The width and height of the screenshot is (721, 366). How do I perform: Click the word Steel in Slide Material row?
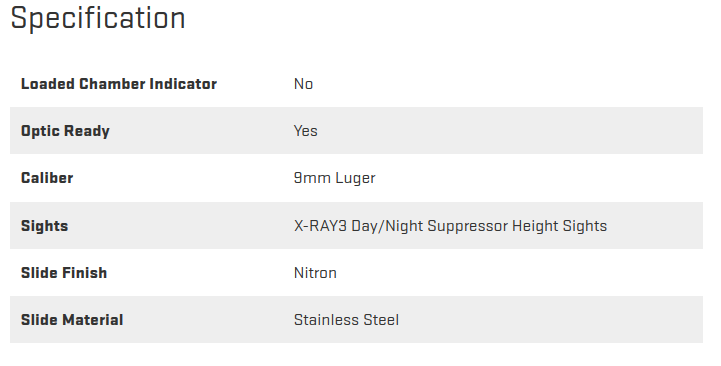click(x=382, y=320)
